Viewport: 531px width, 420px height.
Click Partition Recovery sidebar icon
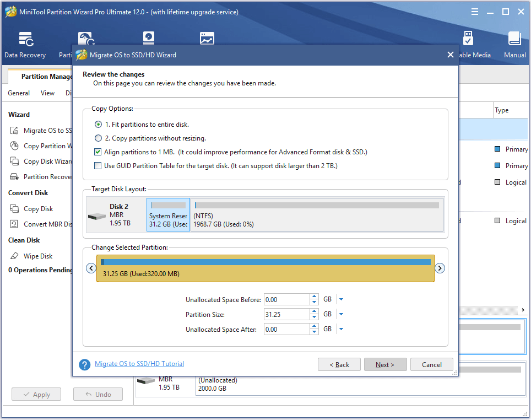click(14, 176)
